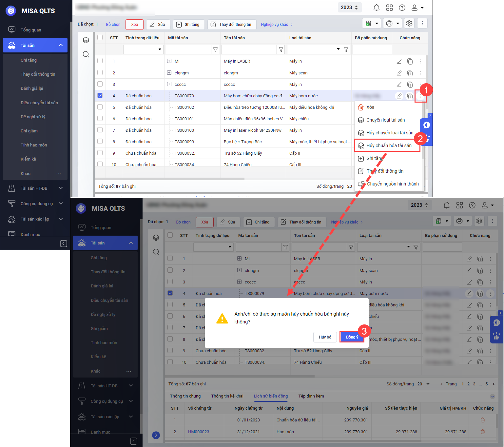Duplicate the Máy in LASER row in upper window
Image resolution: width=504 pixels, height=447 pixels.
[x=410, y=61]
